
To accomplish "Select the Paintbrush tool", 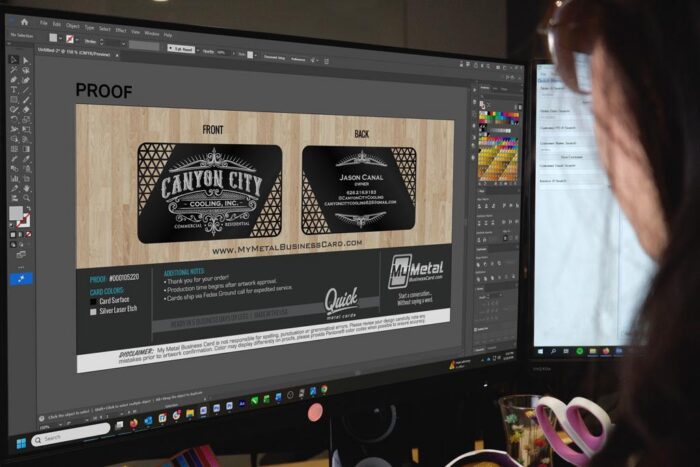I will tap(26, 99).
